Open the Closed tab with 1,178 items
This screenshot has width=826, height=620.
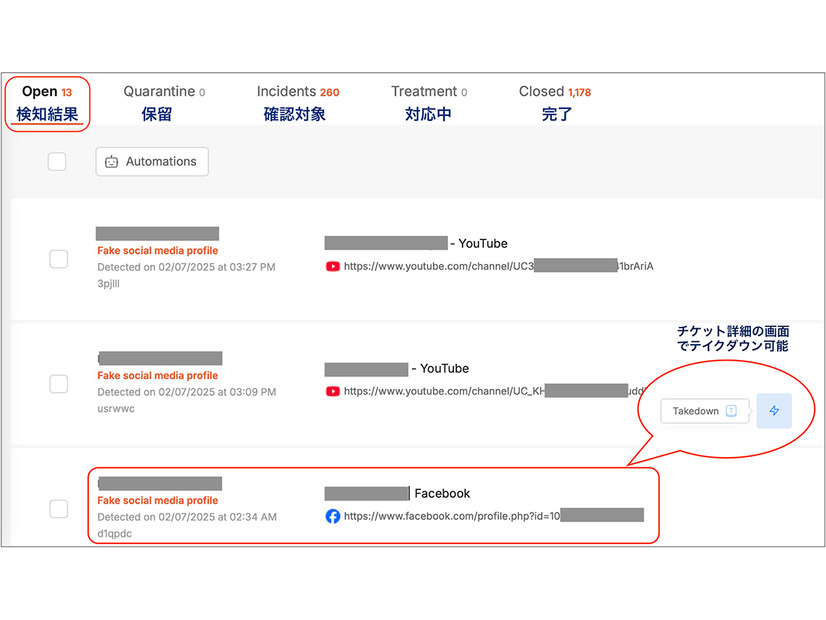[554, 91]
